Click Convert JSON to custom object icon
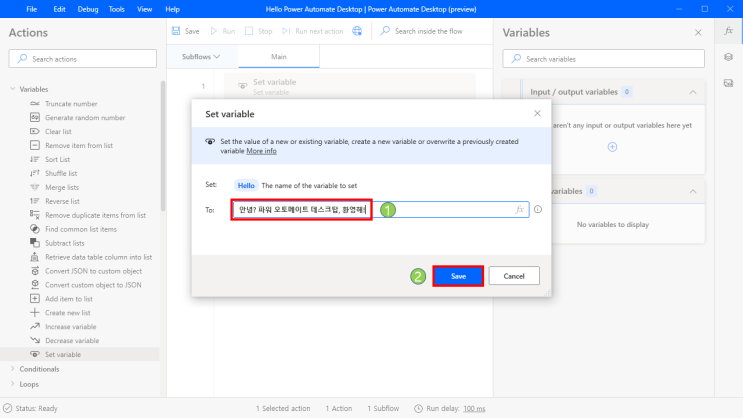Image resolution: width=743 pixels, height=418 pixels. pyautogui.click(x=35, y=271)
